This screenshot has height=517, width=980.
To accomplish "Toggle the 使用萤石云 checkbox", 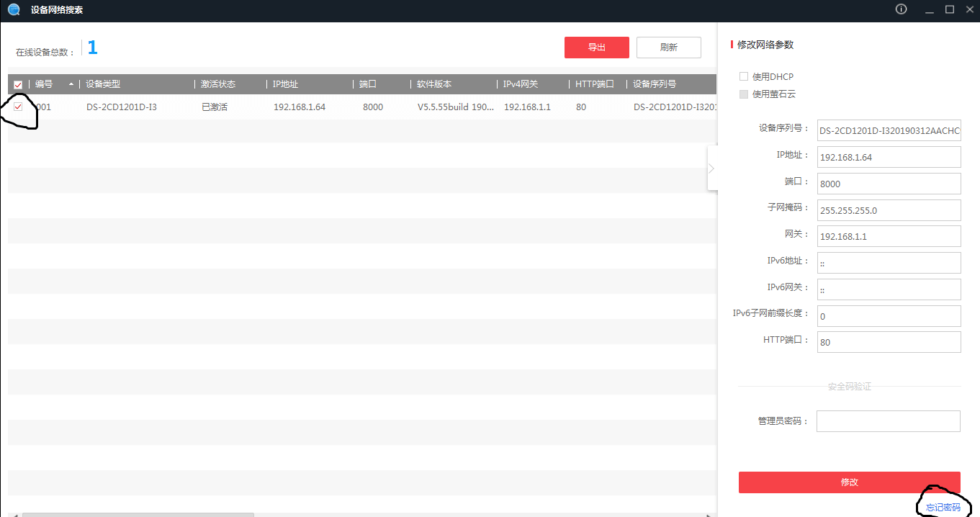I will 744,94.
